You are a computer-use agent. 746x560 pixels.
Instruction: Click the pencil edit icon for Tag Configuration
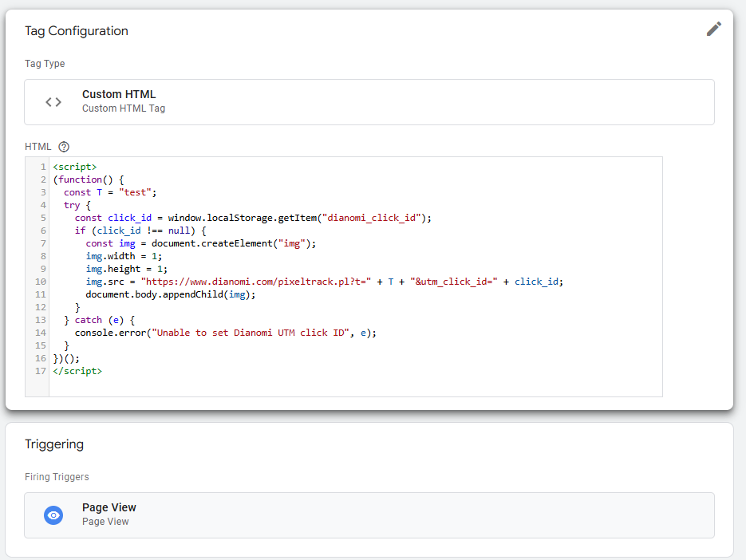[713, 29]
